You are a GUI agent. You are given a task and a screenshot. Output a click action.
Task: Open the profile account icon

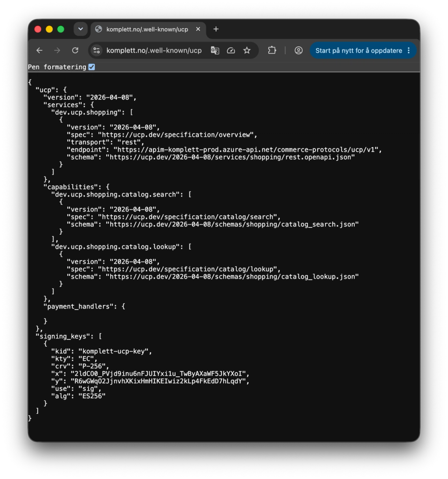pyautogui.click(x=298, y=50)
